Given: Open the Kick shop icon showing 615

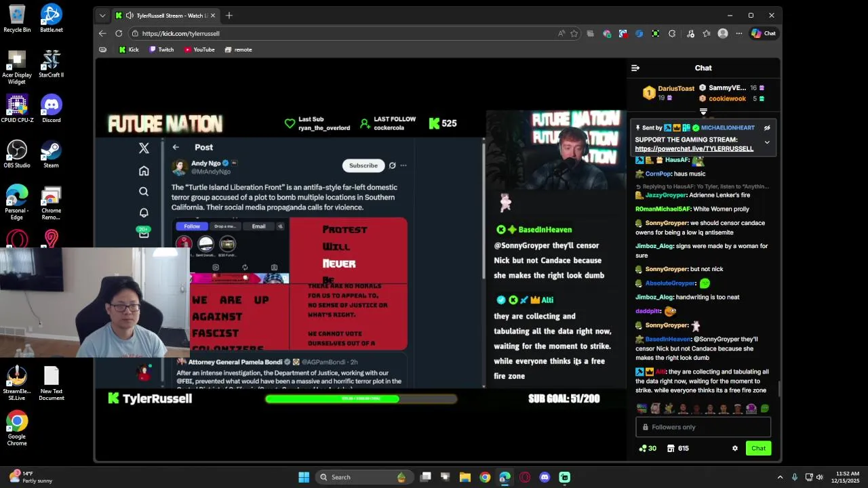Looking at the screenshot, I should pyautogui.click(x=677, y=448).
